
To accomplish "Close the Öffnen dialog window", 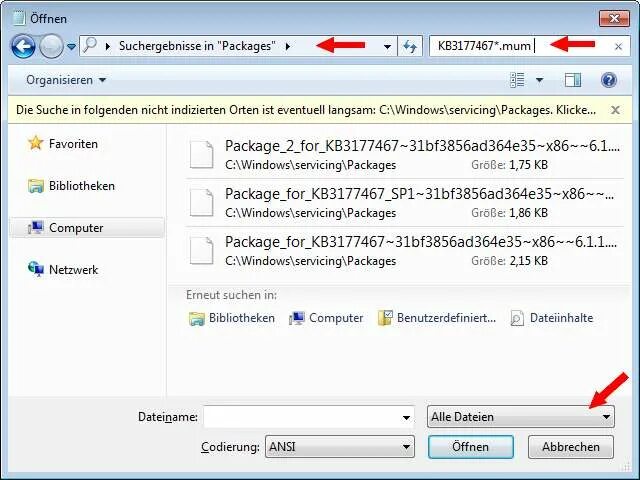I will click(x=614, y=18).
